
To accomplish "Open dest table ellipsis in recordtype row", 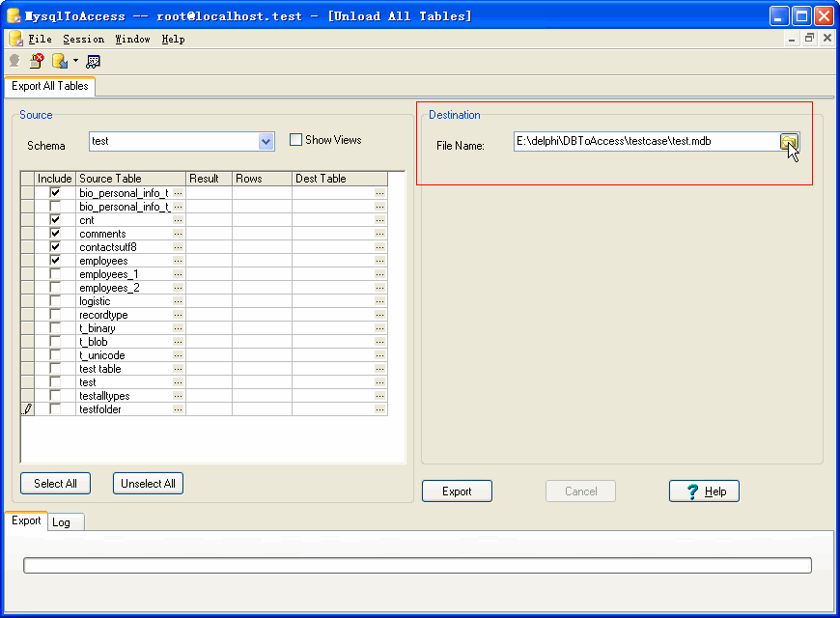I will coord(379,315).
